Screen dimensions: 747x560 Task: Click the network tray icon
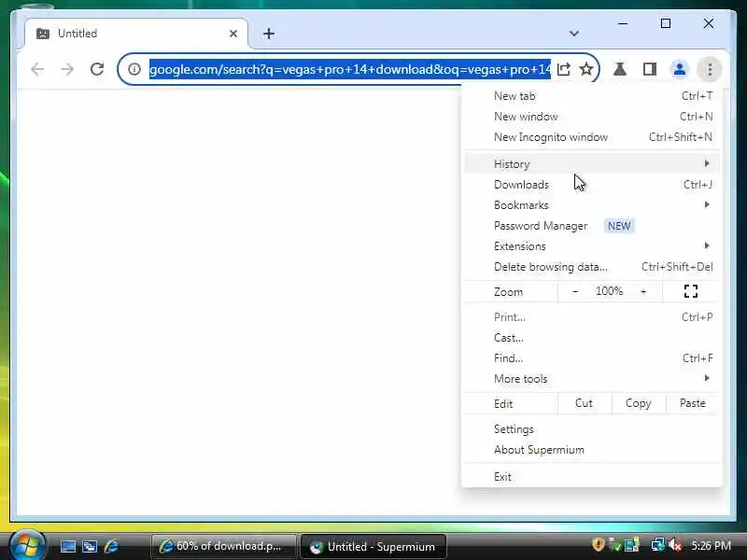[657, 545]
